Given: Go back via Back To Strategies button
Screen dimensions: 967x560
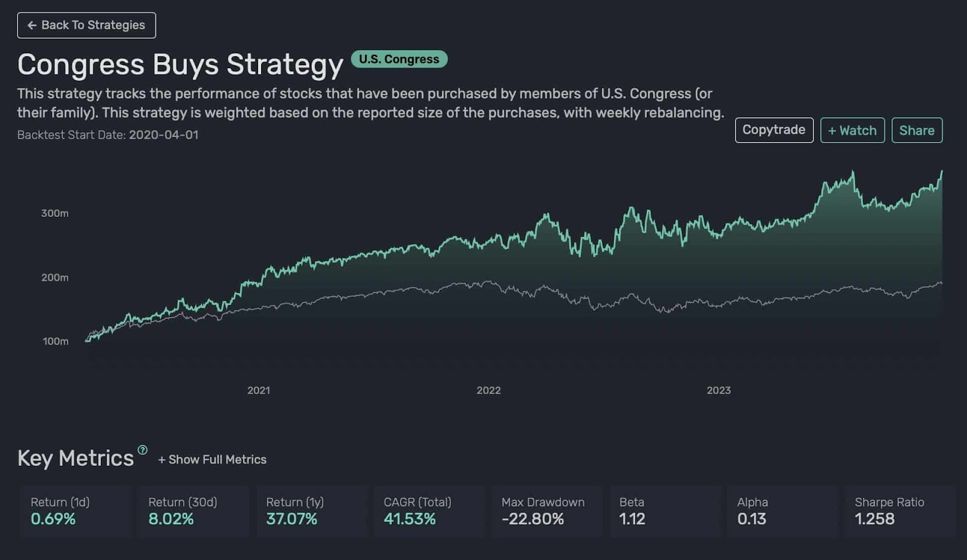Looking at the screenshot, I should pos(86,25).
